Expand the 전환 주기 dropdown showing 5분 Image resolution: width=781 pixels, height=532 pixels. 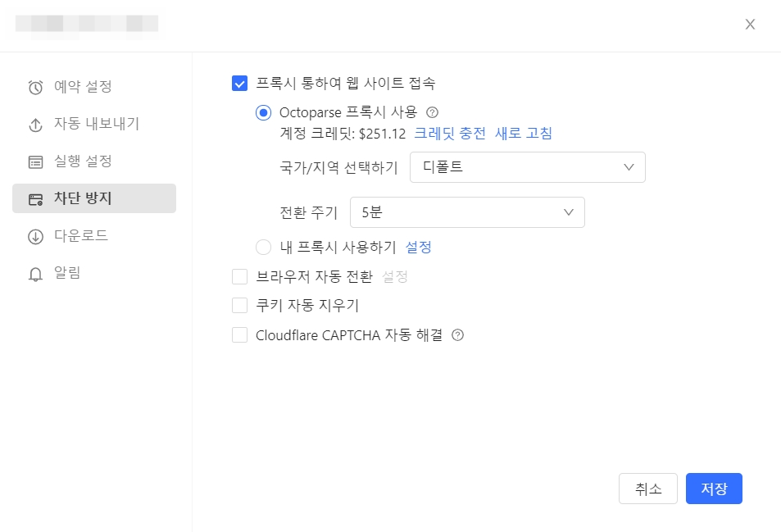click(x=466, y=212)
